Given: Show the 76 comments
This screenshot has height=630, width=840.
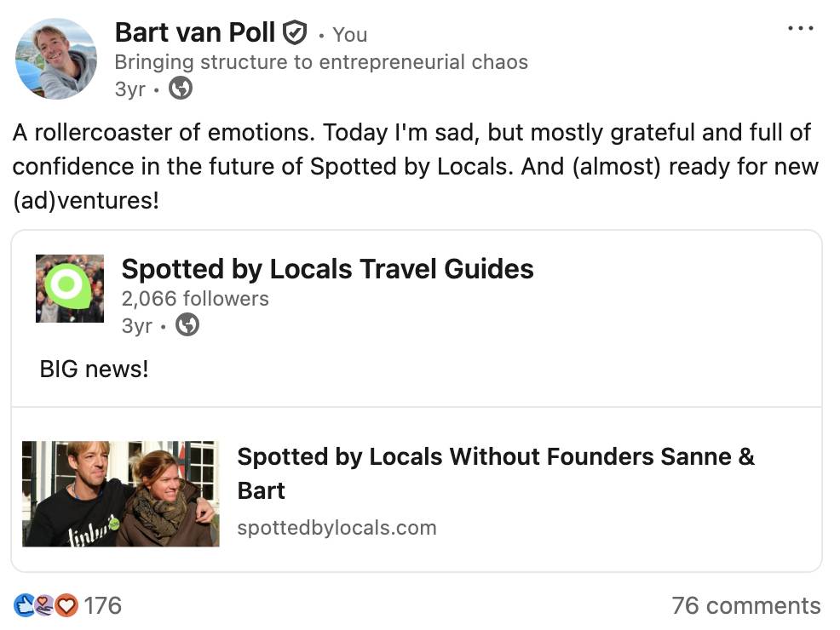Looking at the screenshot, I should tap(745, 605).
